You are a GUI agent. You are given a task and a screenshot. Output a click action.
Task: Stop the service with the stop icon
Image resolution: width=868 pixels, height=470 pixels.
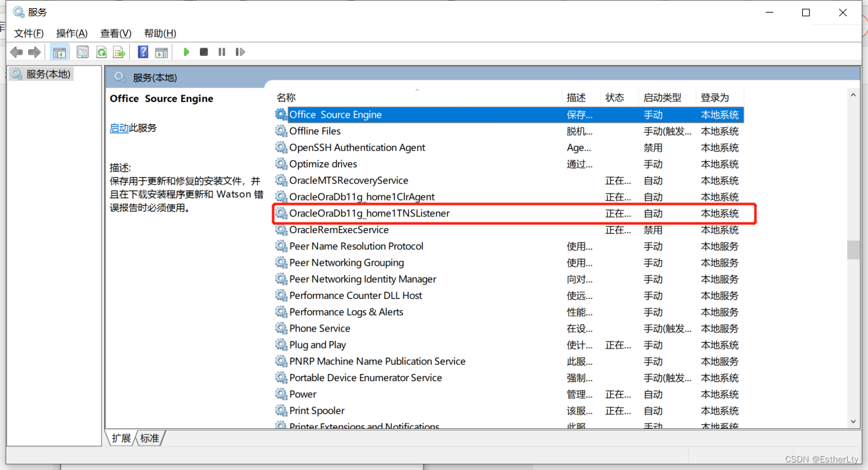click(x=203, y=52)
